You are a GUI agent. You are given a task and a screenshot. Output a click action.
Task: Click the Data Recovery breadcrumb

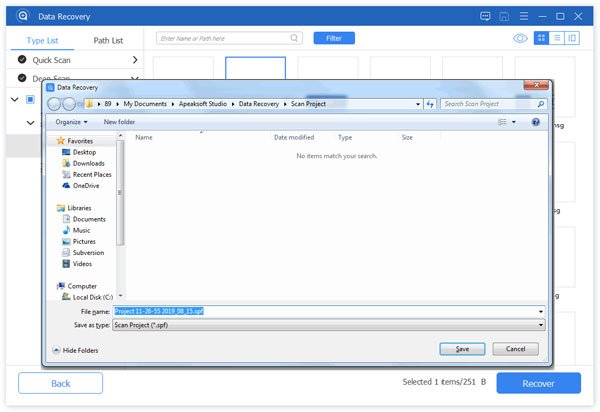pyautogui.click(x=259, y=104)
